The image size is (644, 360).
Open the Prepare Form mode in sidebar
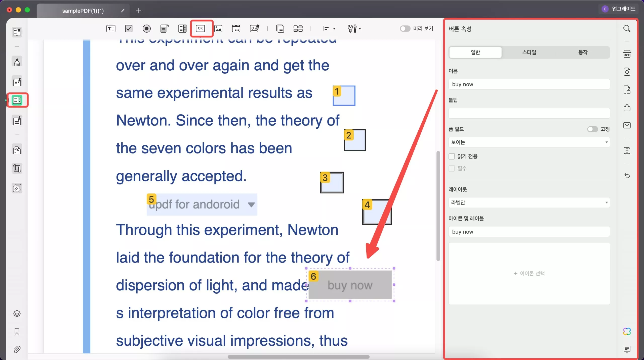click(17, 100)
